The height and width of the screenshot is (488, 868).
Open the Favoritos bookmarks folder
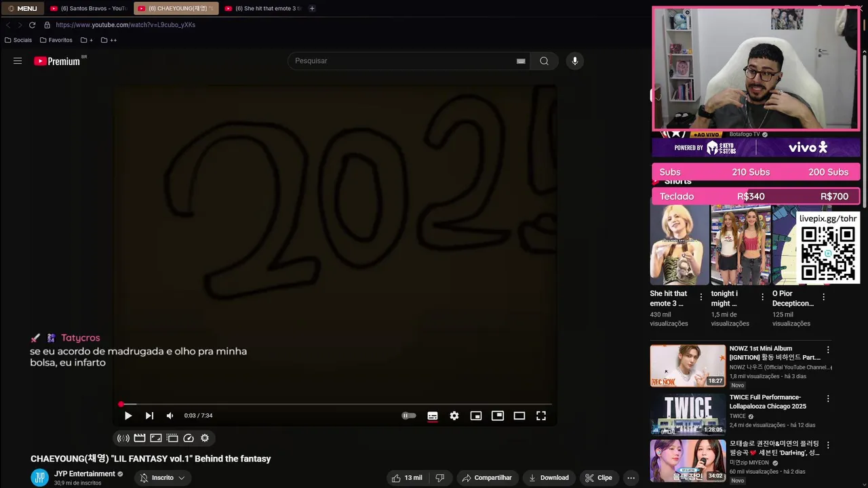click(56, 40)
